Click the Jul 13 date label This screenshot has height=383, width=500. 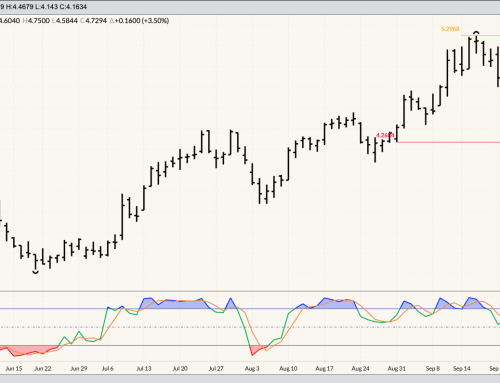pos(144,368)
